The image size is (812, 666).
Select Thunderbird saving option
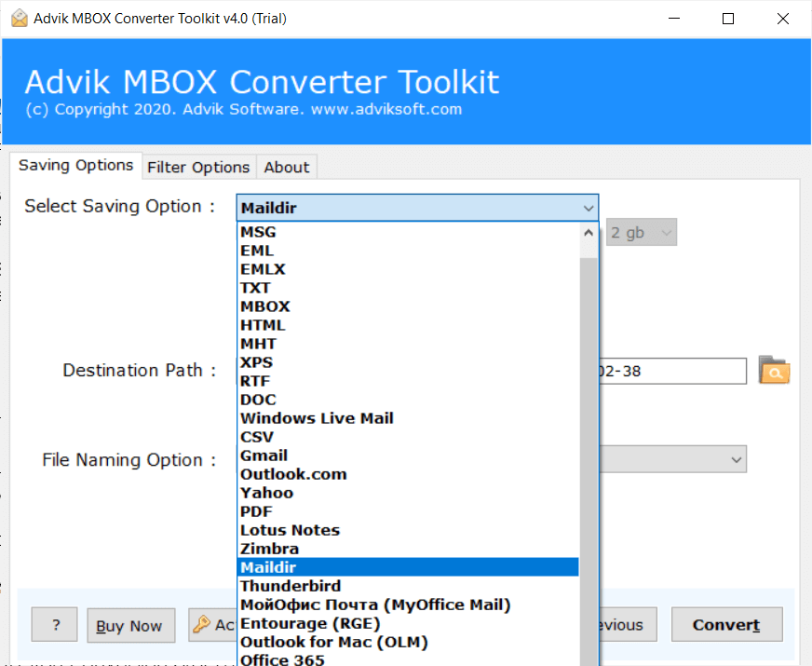click(x=408, y=586)
